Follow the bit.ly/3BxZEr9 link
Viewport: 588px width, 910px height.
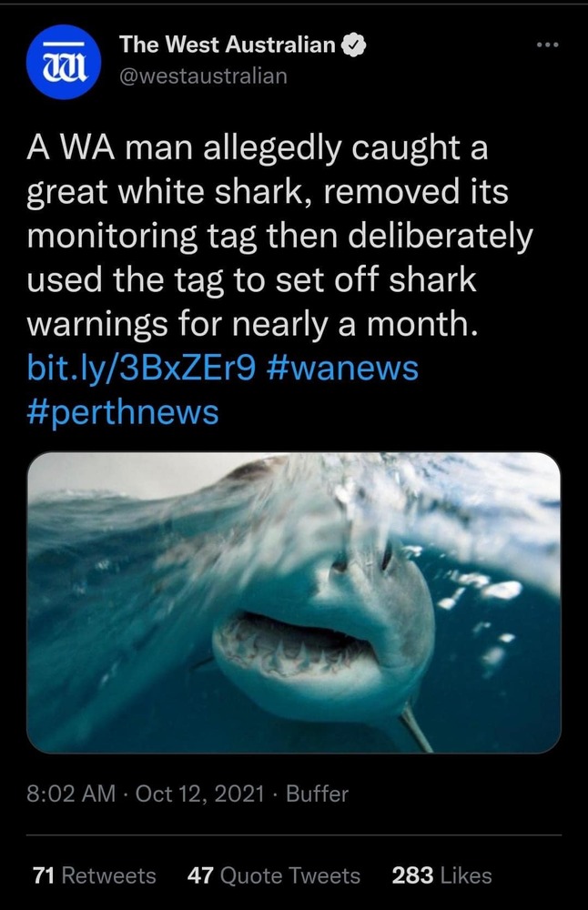(x=141, y=368)
